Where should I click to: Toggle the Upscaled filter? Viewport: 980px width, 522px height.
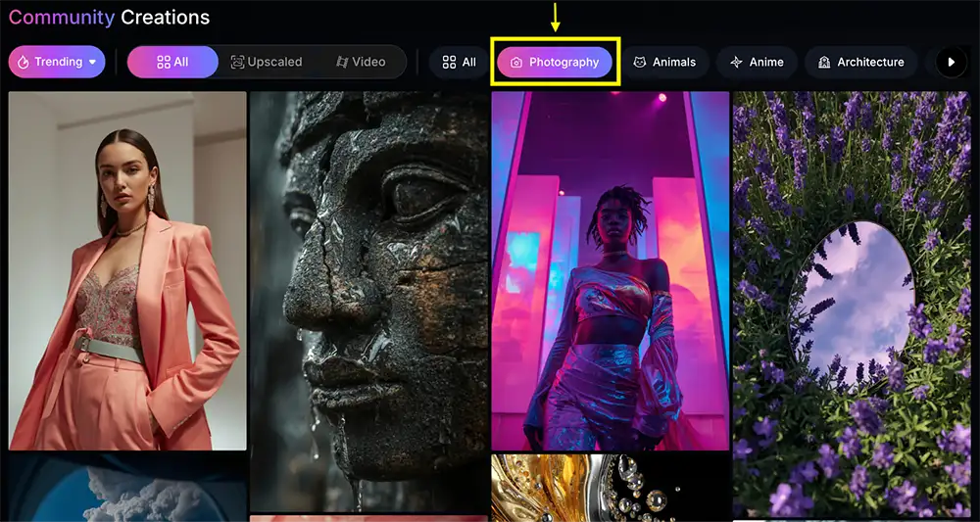click(266, 62)
